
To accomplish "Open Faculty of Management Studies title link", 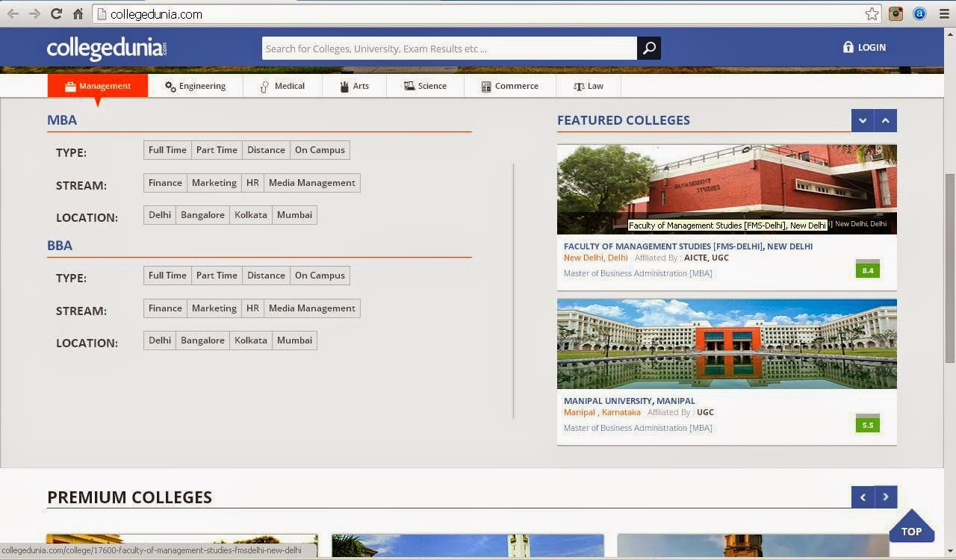I will pos(688,246).
